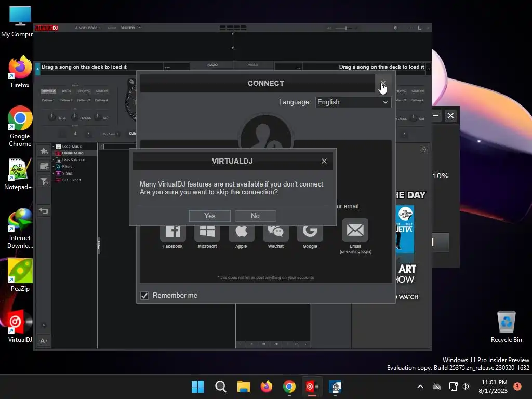Click the filter folder funnel icon
Screen dimensions: 532x399
coord(44,181)
